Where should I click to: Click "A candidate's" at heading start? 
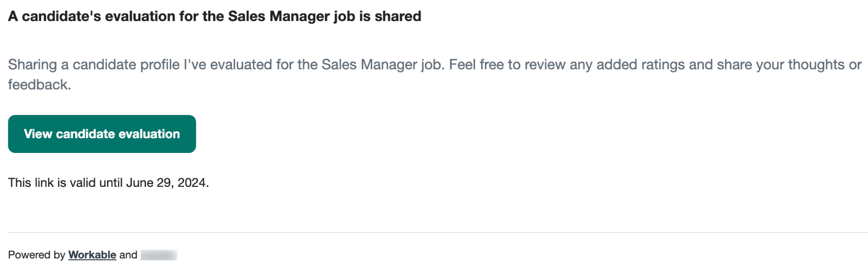click(55, 16)
